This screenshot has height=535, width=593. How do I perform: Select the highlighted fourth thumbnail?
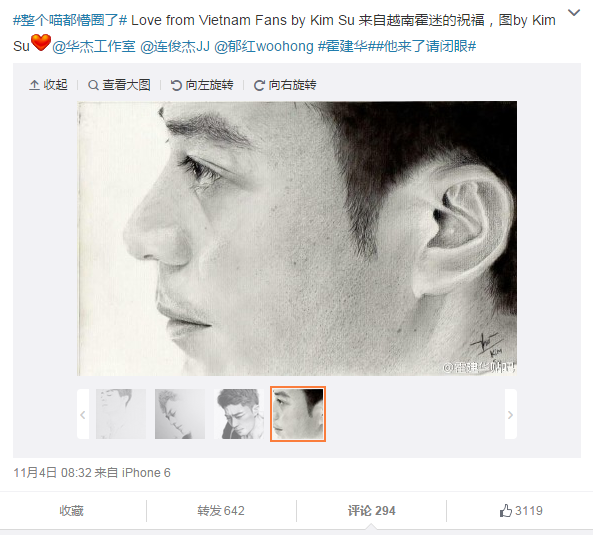298,414
